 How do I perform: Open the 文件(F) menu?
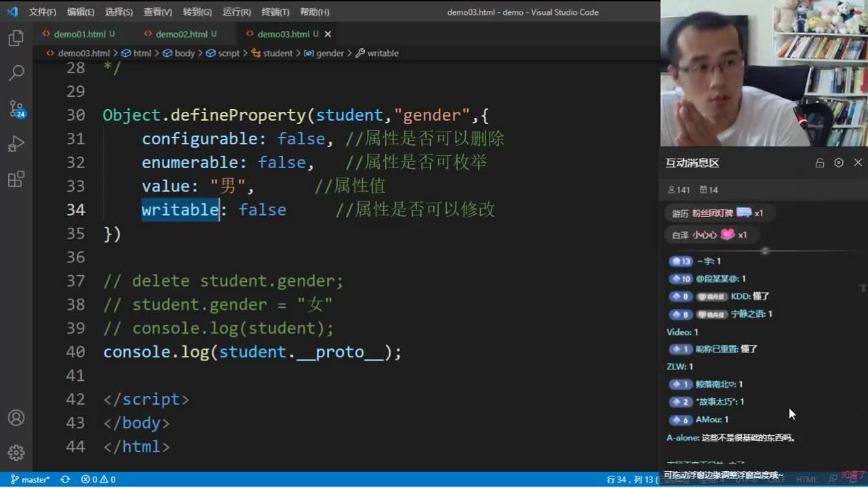(x=43, y=12)
